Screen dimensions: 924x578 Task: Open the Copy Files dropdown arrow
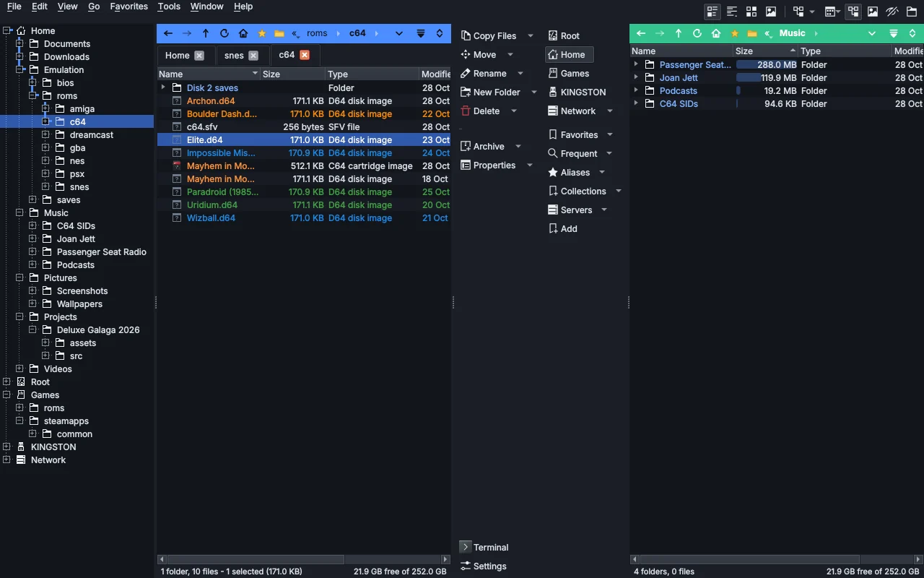click(x=531, y=35)
